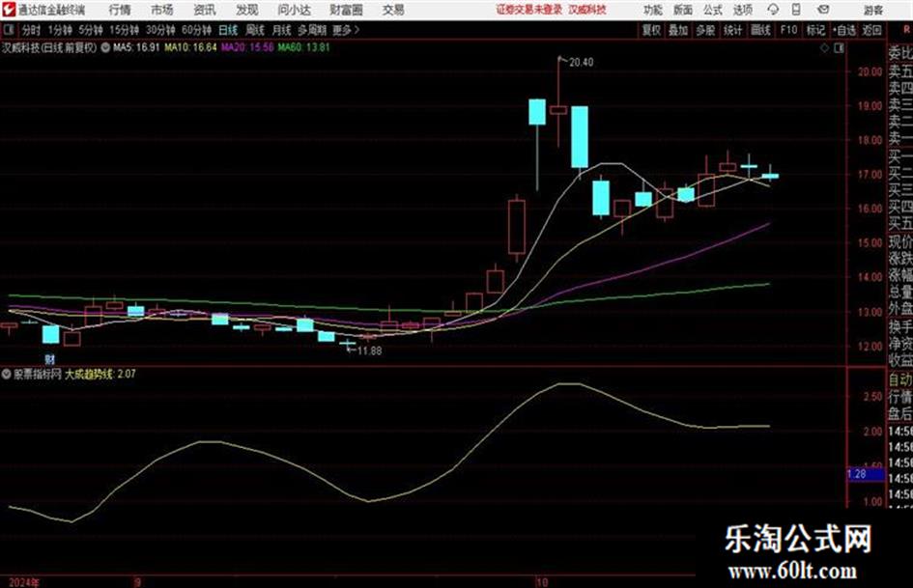Click 汉威科技(日线 前复权) chart title

(49, 47)
